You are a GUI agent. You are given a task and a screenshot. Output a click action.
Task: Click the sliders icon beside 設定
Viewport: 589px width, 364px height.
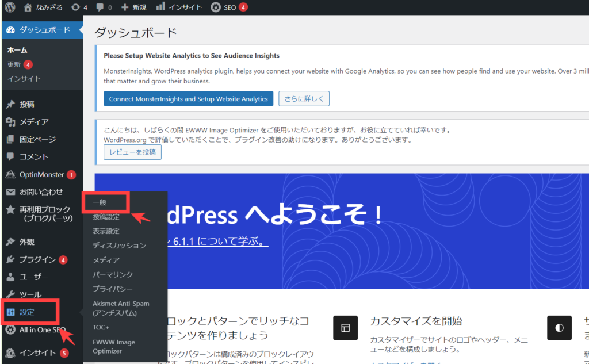[x=10, y=312]
